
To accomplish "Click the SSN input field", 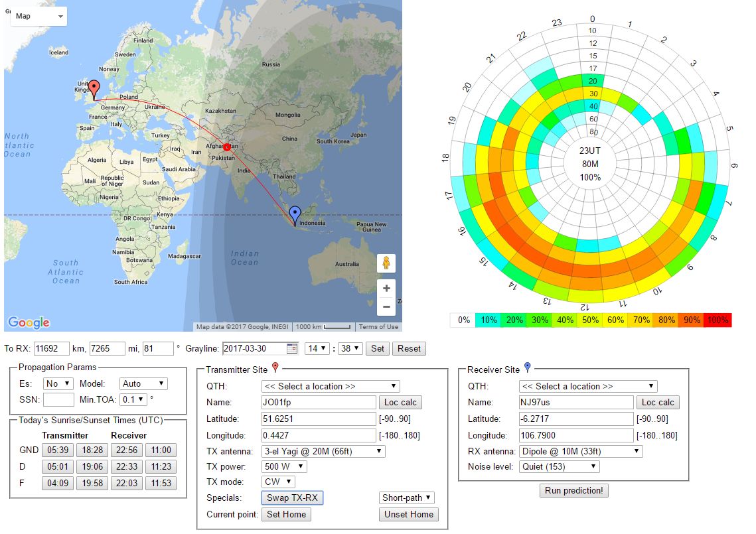I will coord(58,399).
